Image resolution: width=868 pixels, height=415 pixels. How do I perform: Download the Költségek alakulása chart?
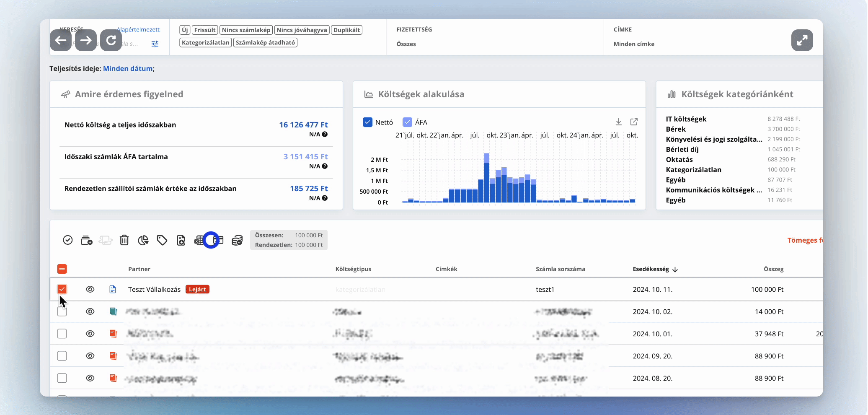[619, 122]
